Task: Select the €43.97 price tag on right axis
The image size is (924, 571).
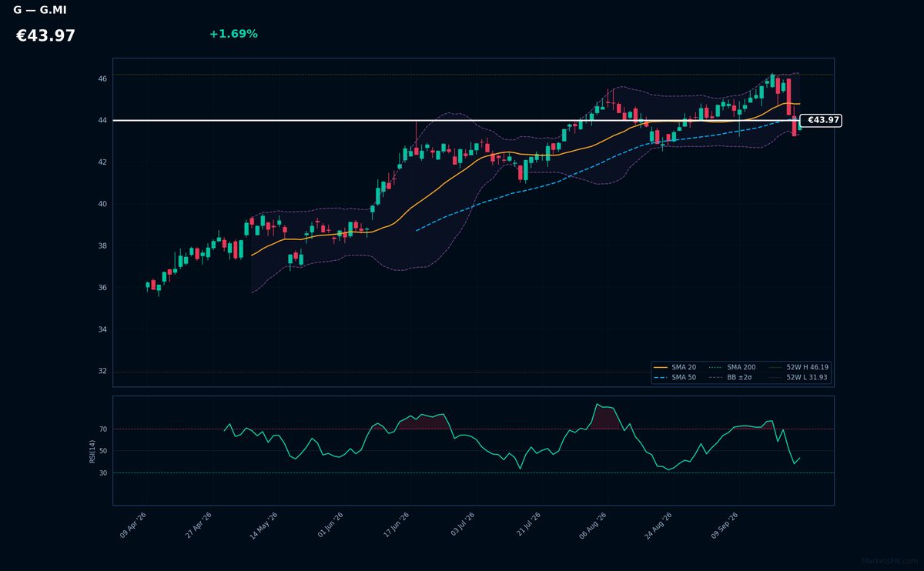Action: click(821, 120)
